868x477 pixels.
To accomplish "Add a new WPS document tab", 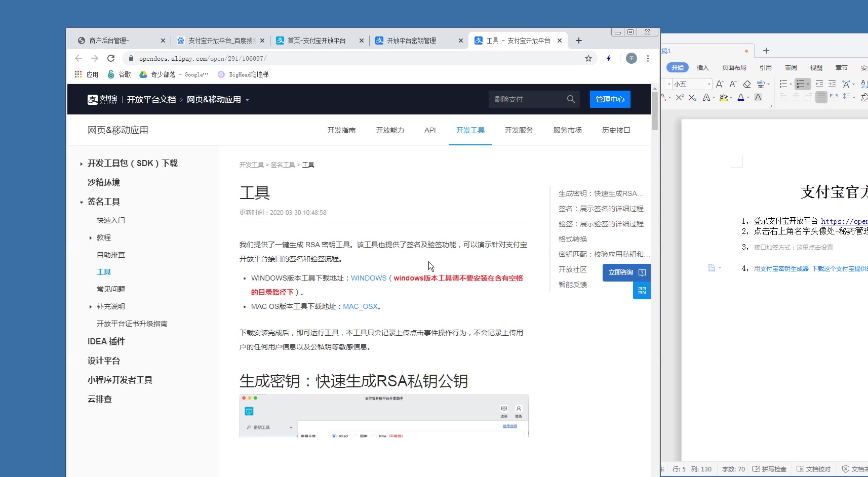I will 766,51.
